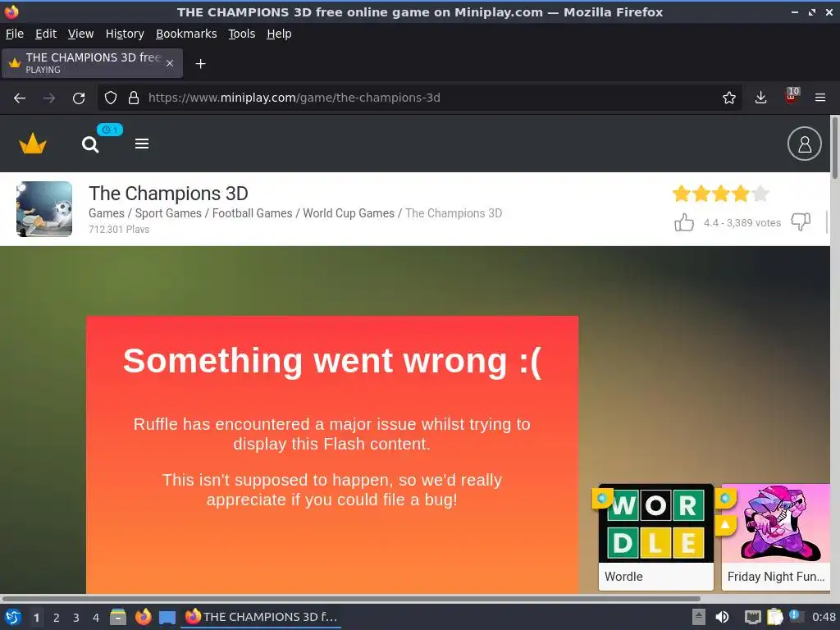Click the search notification badge
840x630 pixels.
point(110,130)
